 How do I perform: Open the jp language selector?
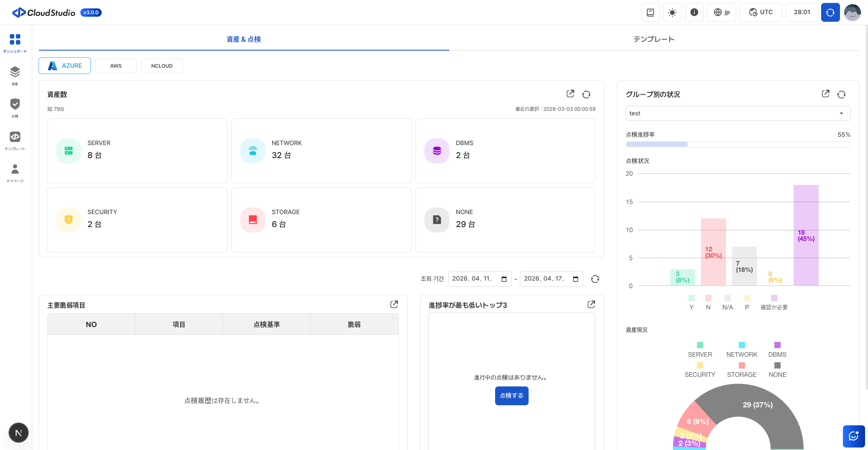722,12
